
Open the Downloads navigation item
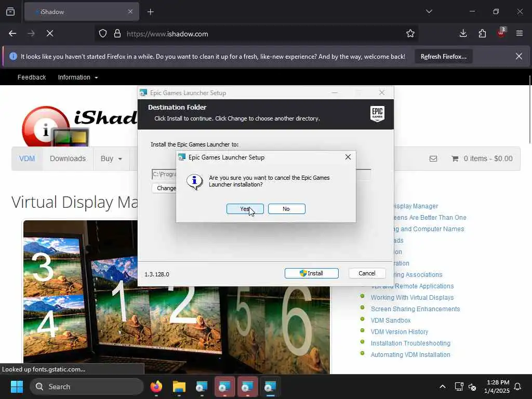click(68, 158)
